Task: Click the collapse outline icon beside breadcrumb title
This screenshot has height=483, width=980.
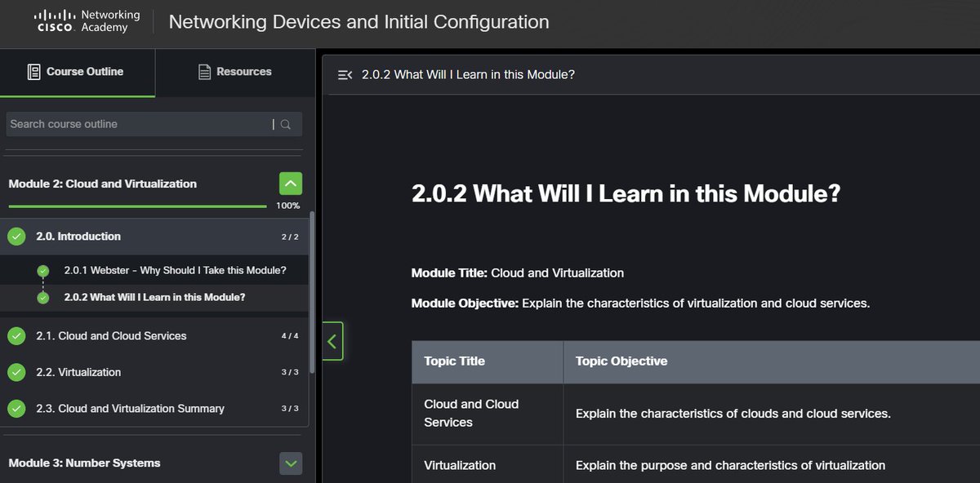Action: point(344,73)
